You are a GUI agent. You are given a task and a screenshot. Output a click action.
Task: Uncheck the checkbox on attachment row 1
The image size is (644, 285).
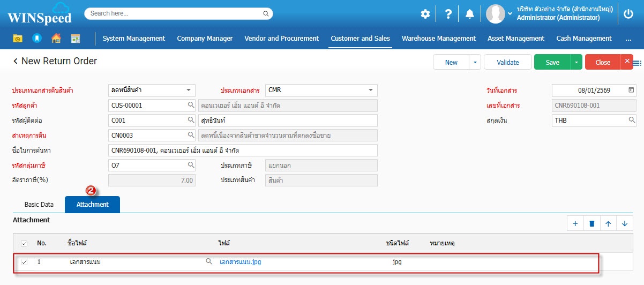pyautogui.click(x=24, y=262)
